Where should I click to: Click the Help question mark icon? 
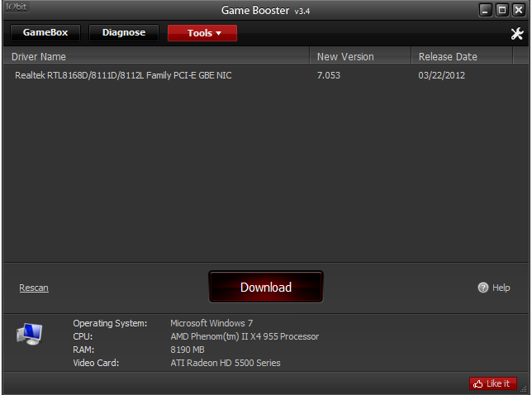(x=482, y=288)
